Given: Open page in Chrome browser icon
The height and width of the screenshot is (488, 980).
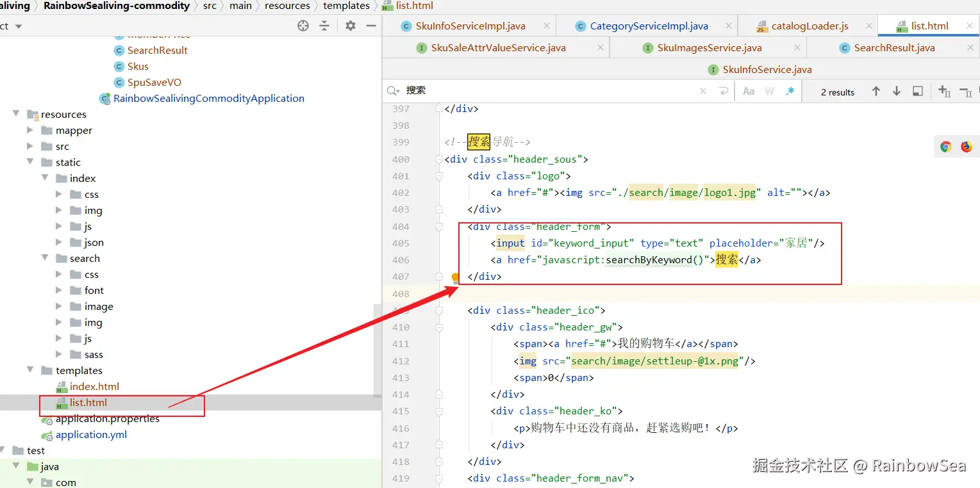Looking at the screenshot, I should [x=945, y=147].
